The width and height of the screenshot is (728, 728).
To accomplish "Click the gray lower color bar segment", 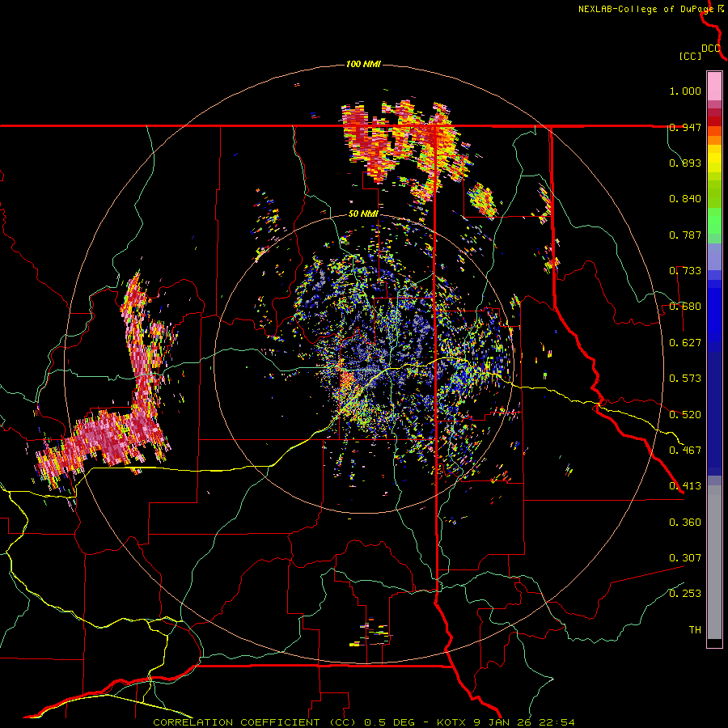I will click(x=714, y=562).
